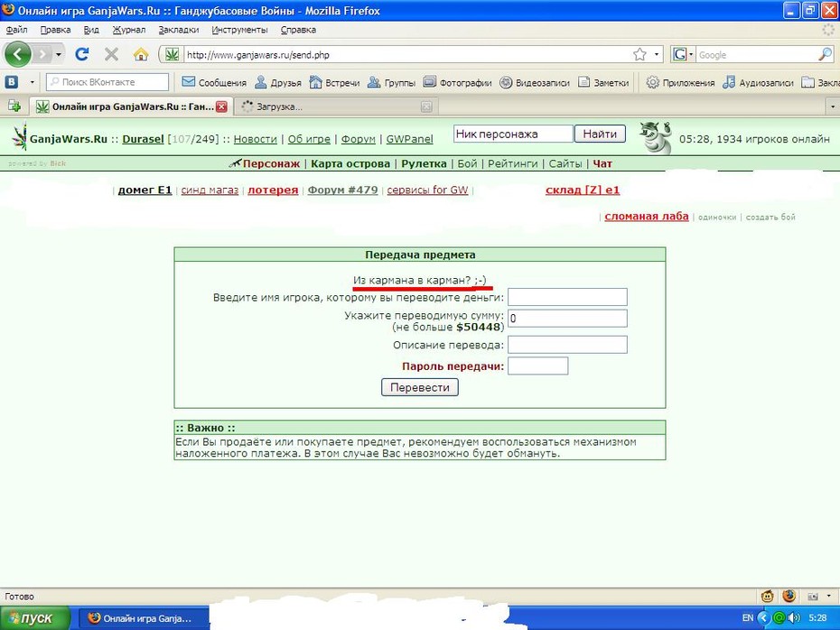Open the Журнал menu
This screenshot has width=840, height=630.
click(128, 30)
